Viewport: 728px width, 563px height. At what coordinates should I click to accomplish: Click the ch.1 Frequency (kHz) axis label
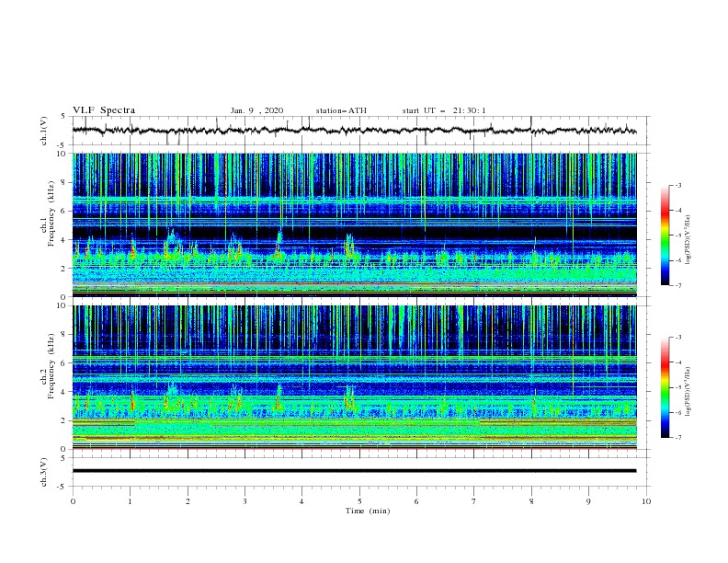coord(47,214)
